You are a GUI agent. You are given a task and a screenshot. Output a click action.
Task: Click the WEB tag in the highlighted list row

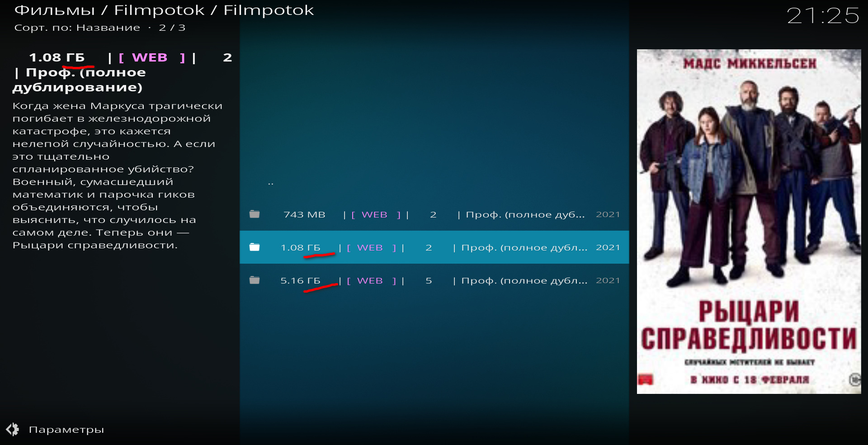[370, 248]
